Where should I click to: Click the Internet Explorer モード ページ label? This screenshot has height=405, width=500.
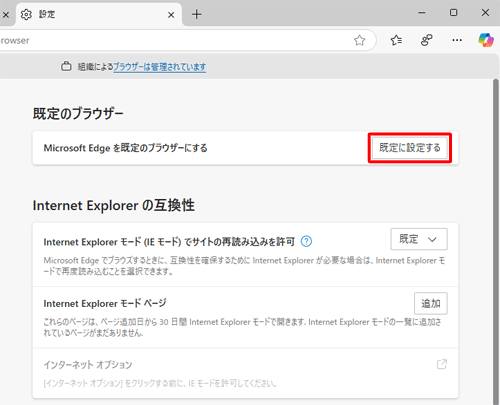tap(105, 303)
